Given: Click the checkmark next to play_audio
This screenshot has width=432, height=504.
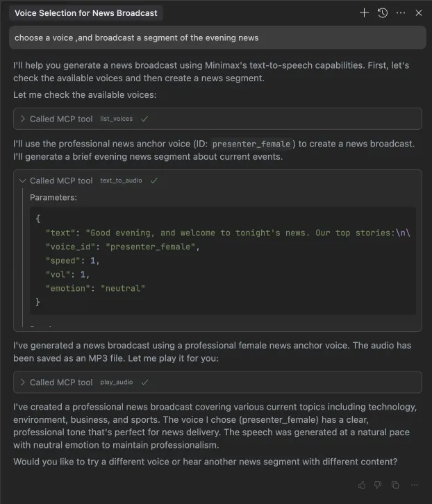Looking at the screenshot, I should [144, 383].
